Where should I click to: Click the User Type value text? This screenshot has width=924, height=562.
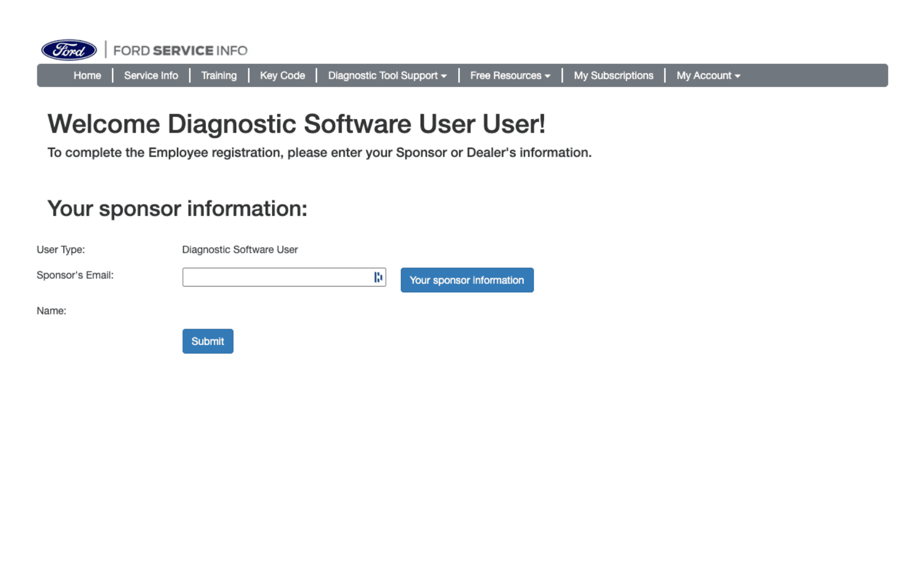(x=240, y=249)
